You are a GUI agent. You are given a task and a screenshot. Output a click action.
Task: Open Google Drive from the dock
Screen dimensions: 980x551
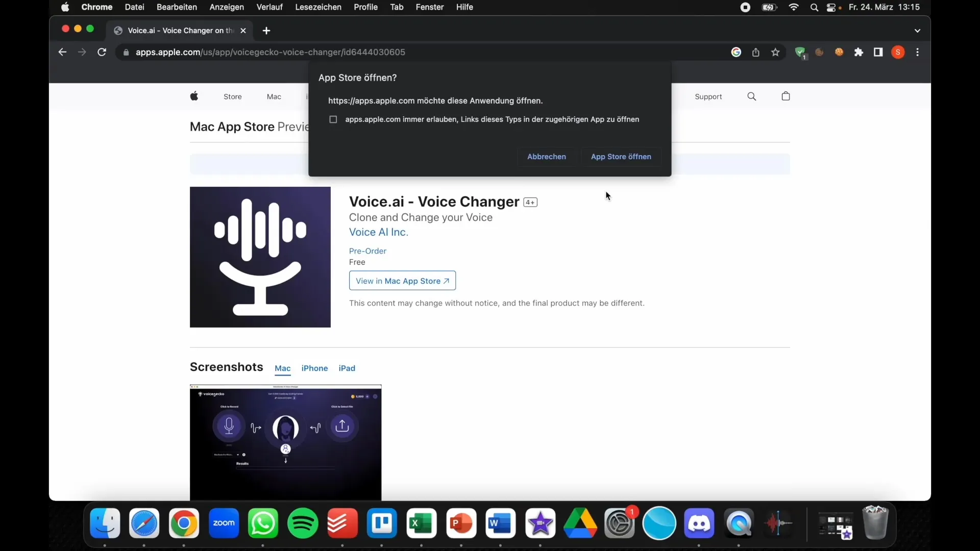tap(579, 523)
